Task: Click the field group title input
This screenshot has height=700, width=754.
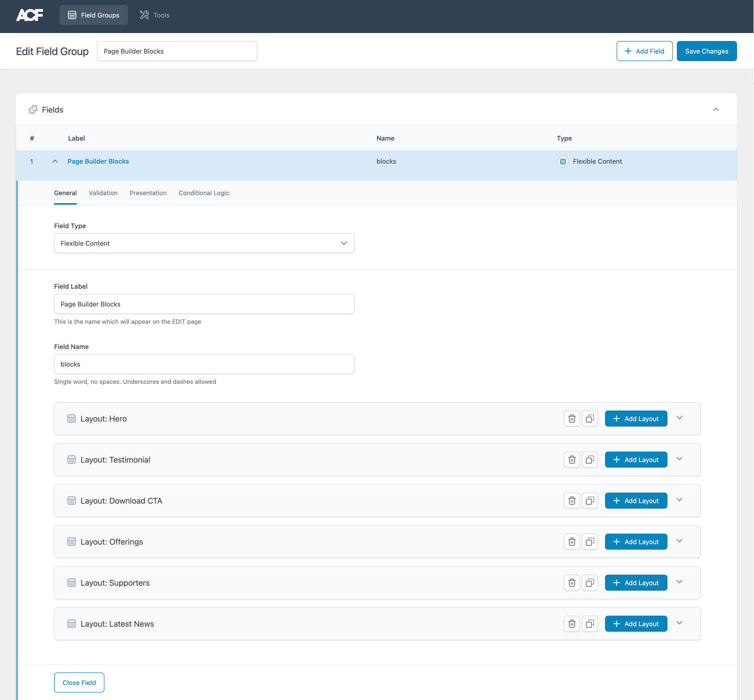Action: 177,51
